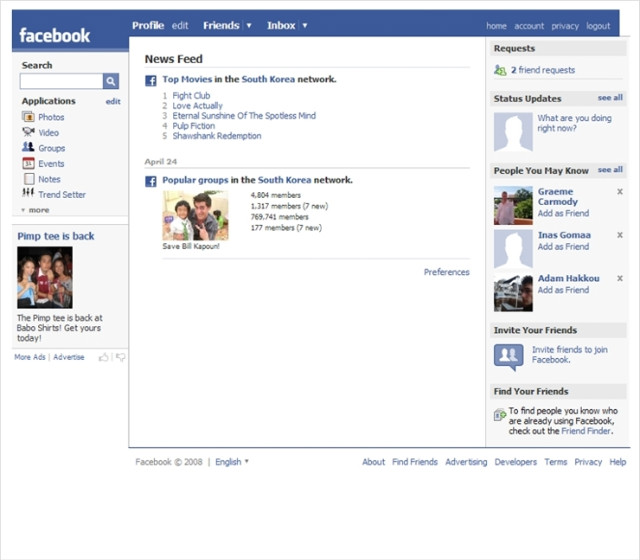Add Adam Hakkou as Friend
The width and height of the screenshot is (640, 560).
pos(563,290)
